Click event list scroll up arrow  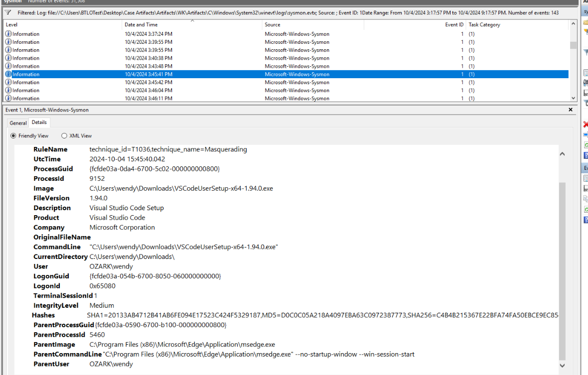(573, 24)
